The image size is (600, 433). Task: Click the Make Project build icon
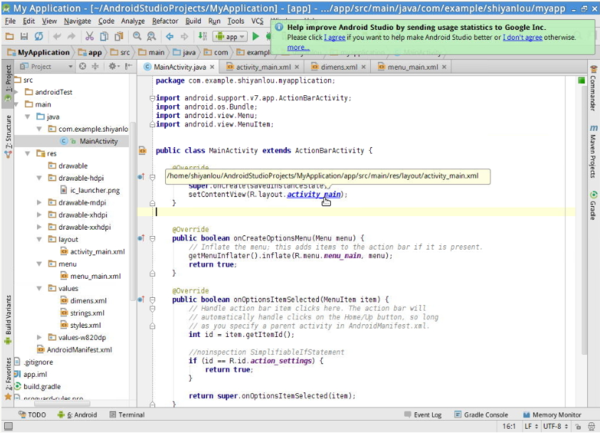coord(202,37)
